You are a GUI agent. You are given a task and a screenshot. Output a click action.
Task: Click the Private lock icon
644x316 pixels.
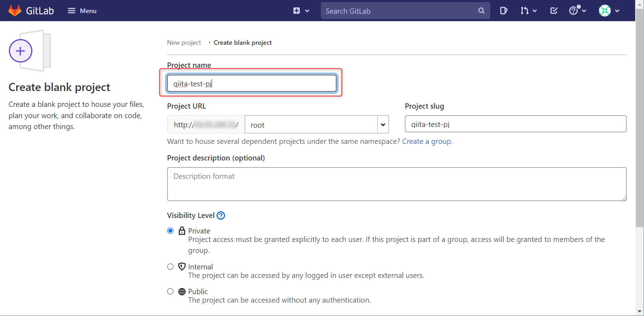click(x=182, y=231)
